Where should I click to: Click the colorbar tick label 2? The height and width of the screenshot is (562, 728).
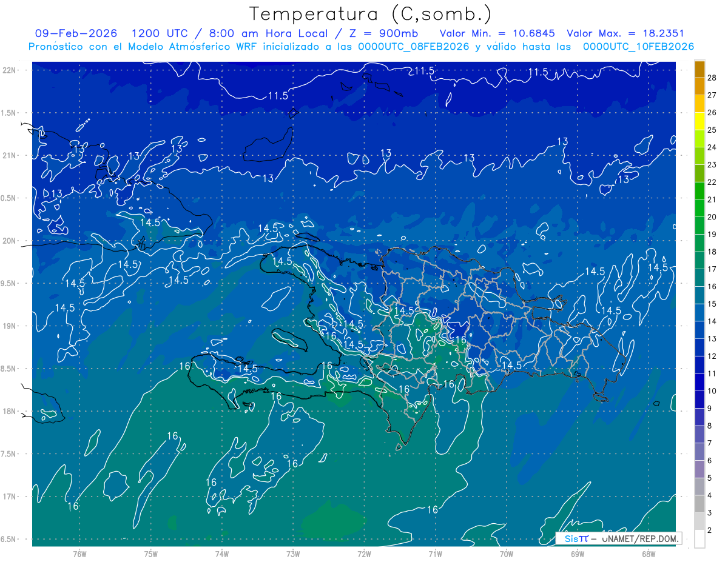710,530
